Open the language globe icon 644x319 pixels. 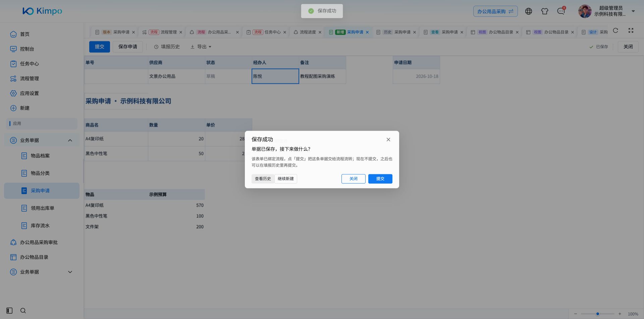529,11
